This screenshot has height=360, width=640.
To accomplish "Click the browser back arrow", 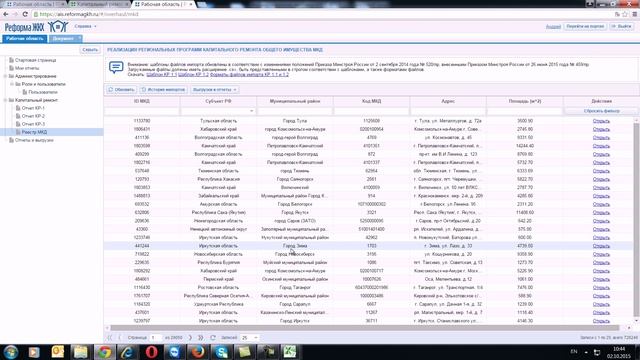I will [6, 14].
